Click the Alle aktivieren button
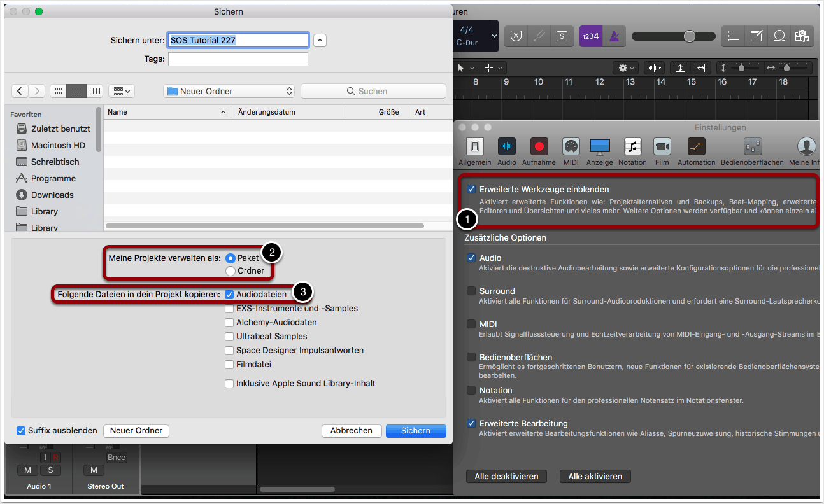824x504 pixels. pos(595,476)
